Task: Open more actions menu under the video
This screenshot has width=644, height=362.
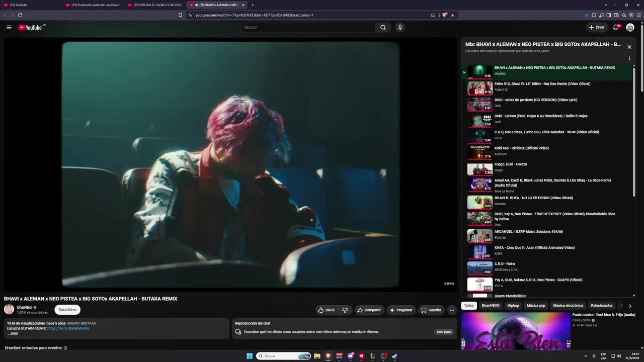Action: pos(452,310)
